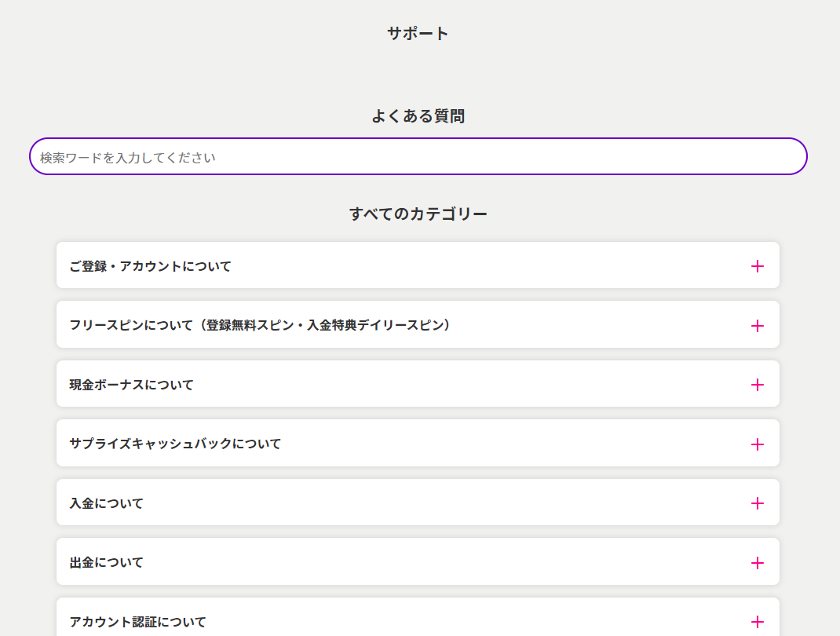Viewport: 840px width, 636px height.
Task: Click the plus icon beside 出金について
Action: (757, 562)
